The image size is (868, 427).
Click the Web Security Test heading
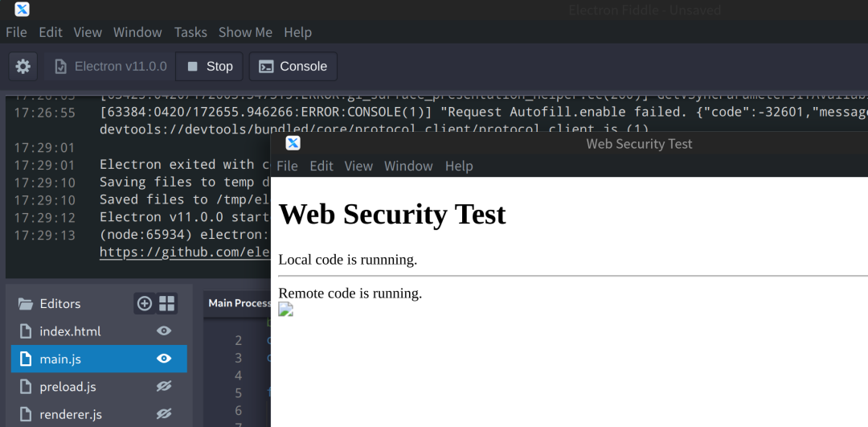[392, 214]
